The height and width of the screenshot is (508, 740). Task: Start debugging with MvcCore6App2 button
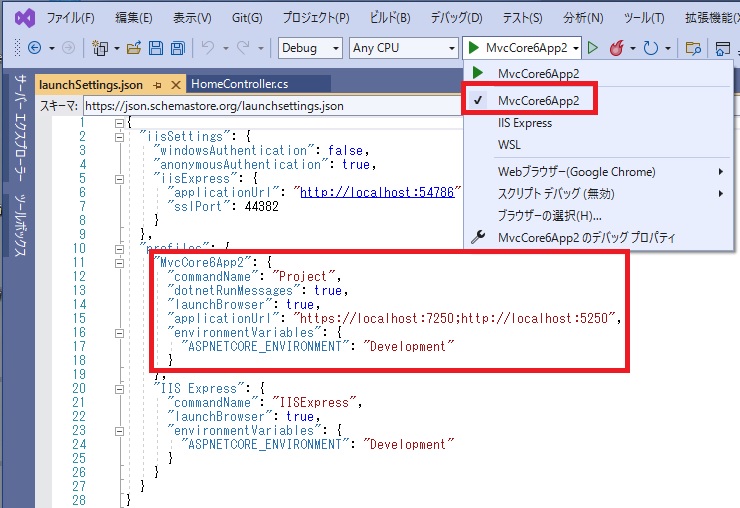pyautogui.click(x=517, y=48)
